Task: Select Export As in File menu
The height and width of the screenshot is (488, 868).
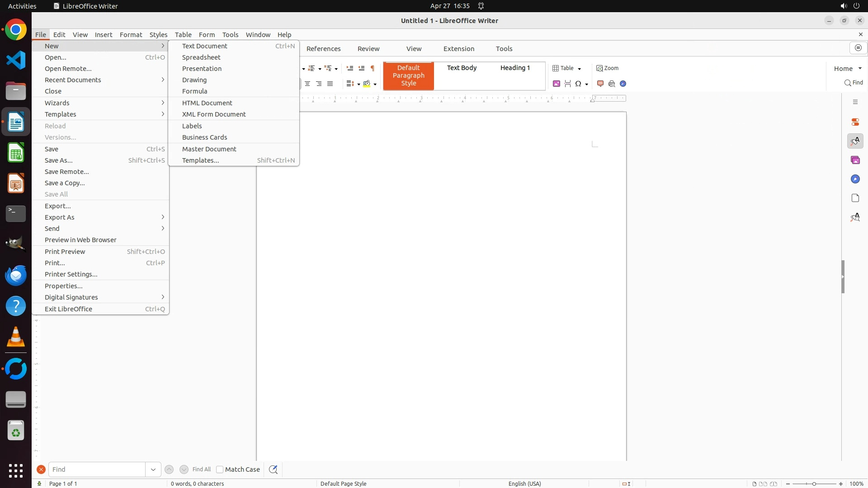Action: 59,217
